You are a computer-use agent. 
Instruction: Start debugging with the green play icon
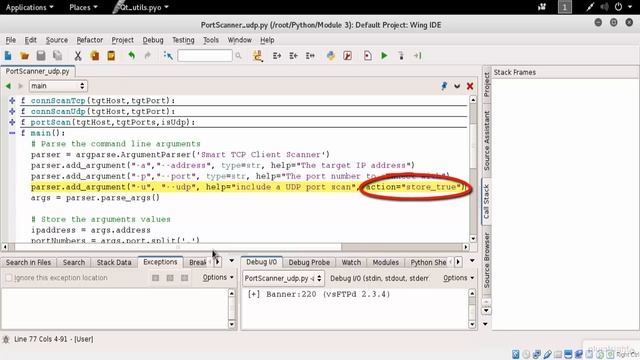click(384, 56)
